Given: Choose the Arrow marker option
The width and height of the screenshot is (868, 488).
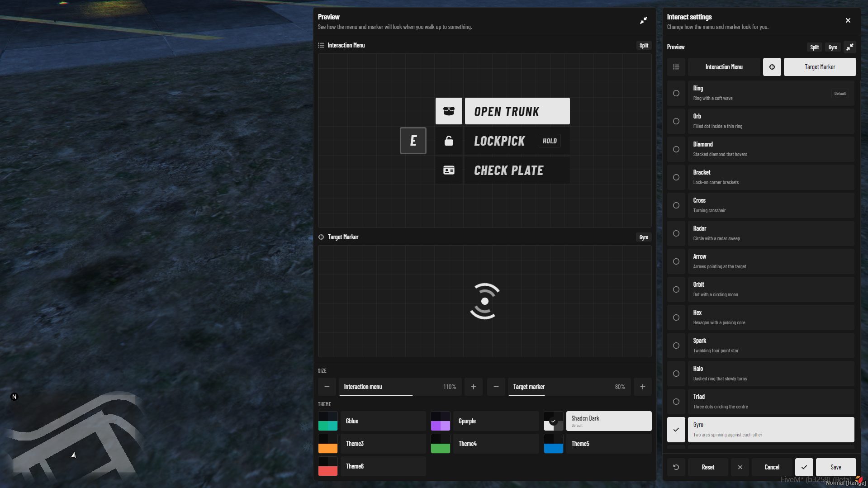Looking at the screenshot, I should [x=771, y=261].
